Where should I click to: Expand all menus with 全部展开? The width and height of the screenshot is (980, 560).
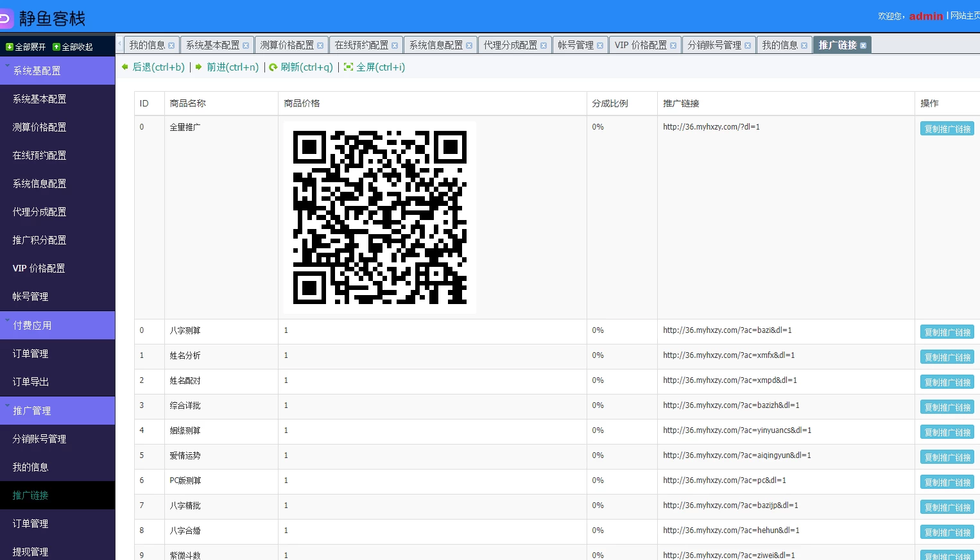pos(26,47)
